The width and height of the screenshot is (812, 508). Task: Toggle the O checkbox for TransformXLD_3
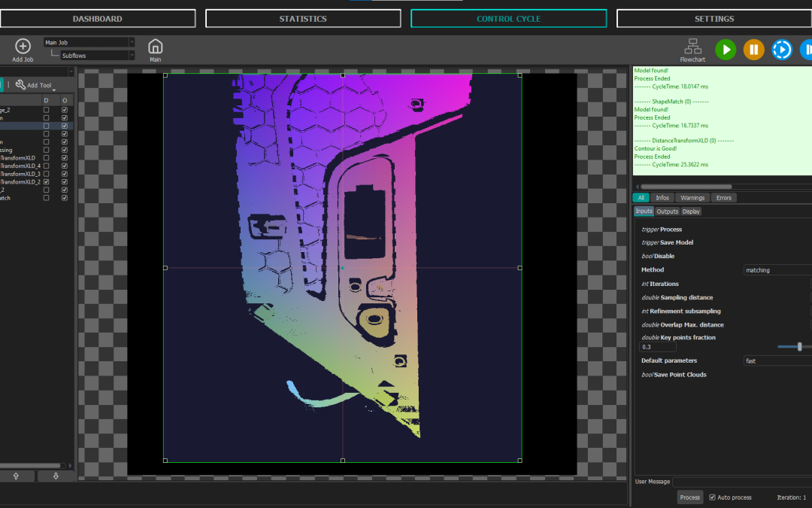click(x=65, y=174)
